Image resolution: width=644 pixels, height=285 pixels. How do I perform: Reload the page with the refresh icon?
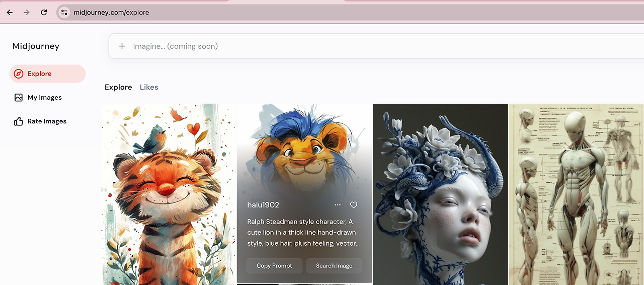click(44, 13)
